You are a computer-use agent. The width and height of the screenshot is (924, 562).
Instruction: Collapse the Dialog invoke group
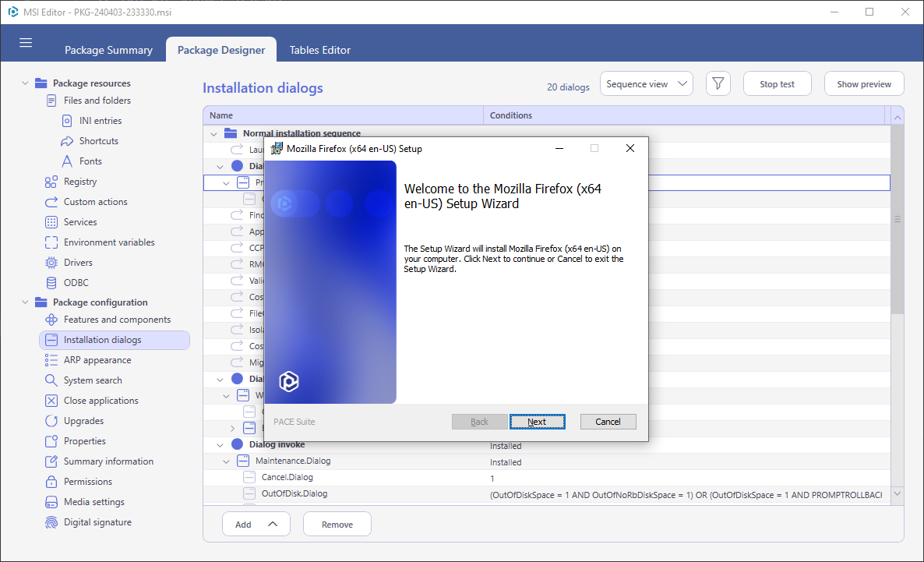point(220,445)
